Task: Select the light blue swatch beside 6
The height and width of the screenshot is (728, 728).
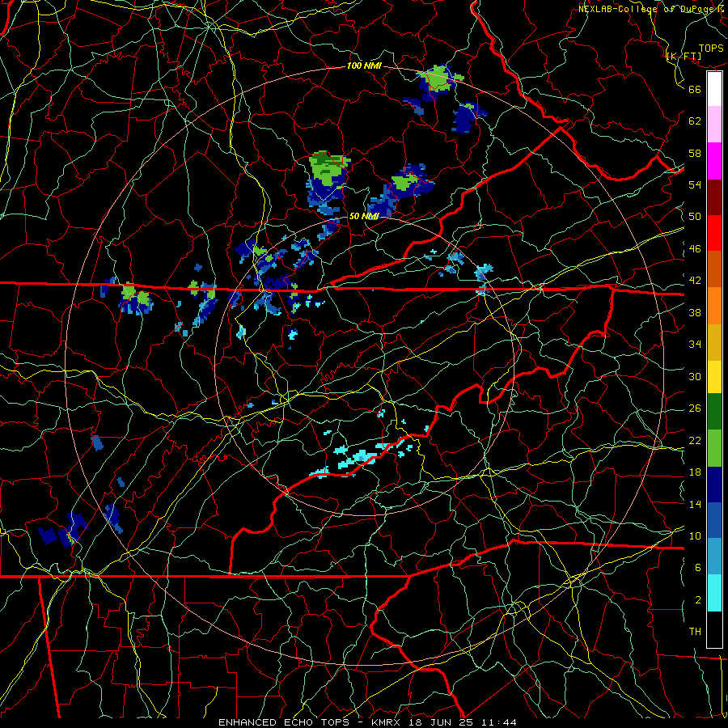Action: pos(714,557)
